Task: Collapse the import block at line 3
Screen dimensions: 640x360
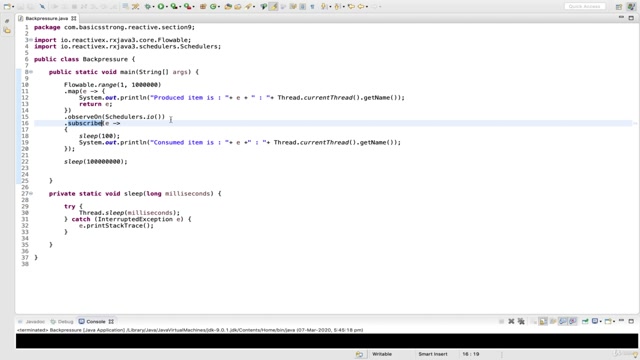Action: click(31, 40)
